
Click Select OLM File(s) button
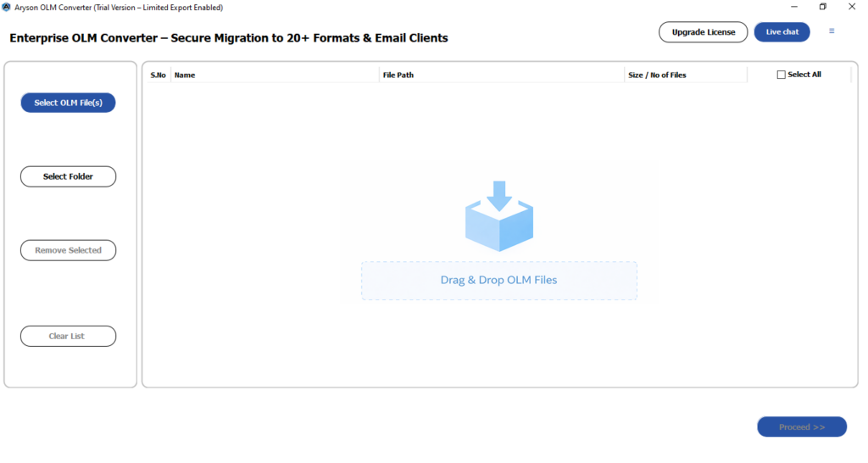[x=68, y=103]
